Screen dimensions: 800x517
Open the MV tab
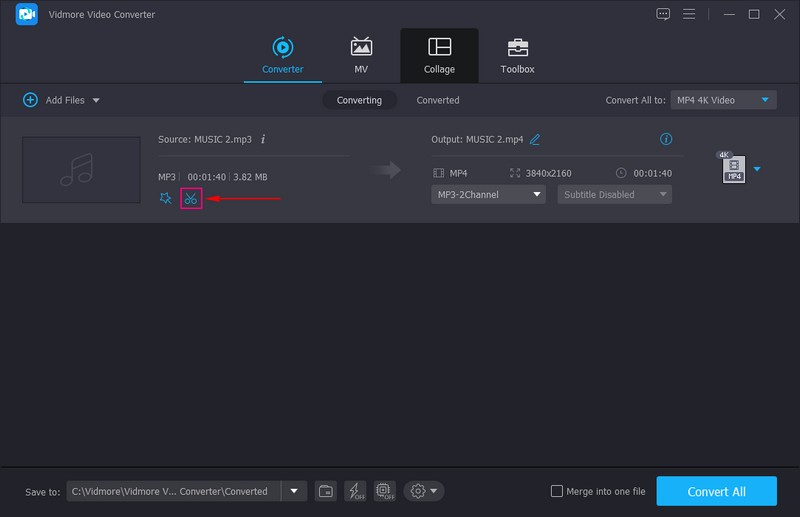click(x=361, y=55)
